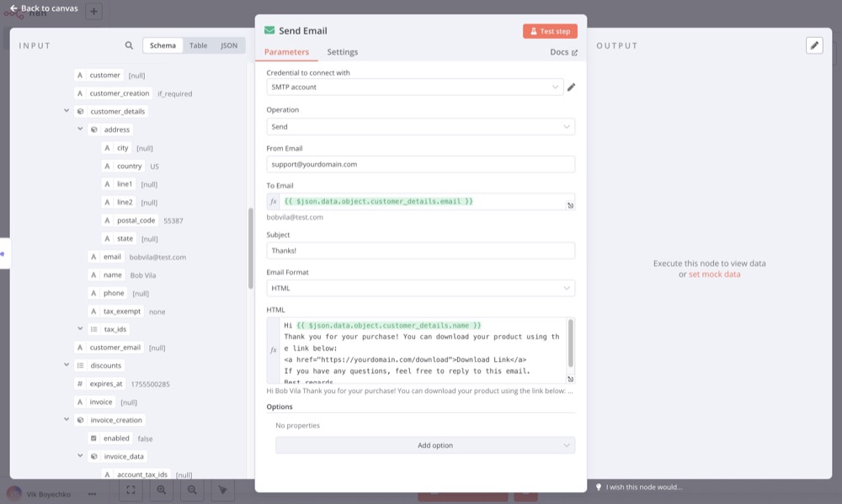Viewport: 842px width, 504px height.
Task: Click the lightbulb feedback icon
Action: pyautogui.click(x=598, y=487)
